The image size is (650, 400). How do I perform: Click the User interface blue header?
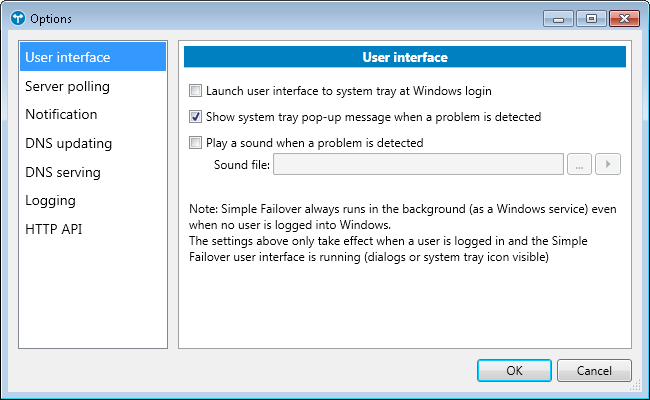(404, 57)
